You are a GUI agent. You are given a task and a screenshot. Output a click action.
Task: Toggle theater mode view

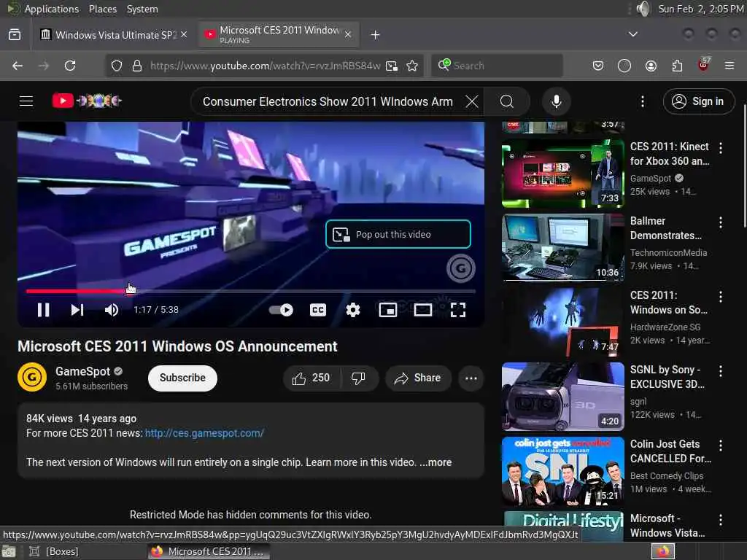(422, 310)
